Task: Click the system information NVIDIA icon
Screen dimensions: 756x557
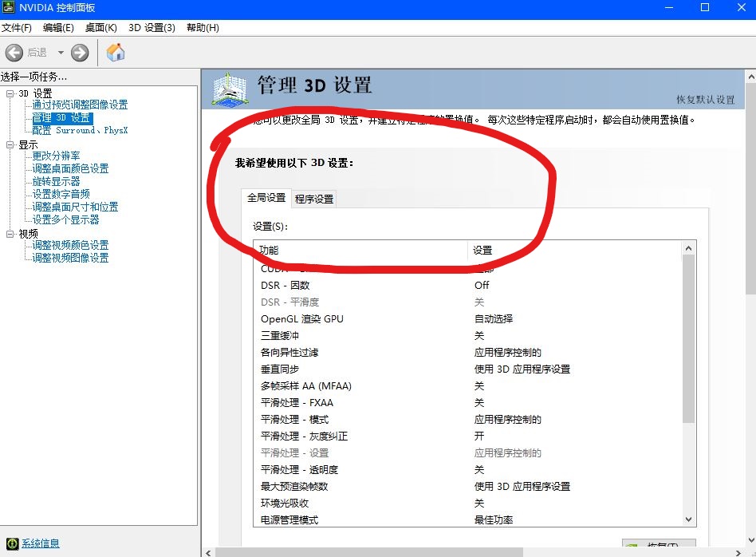Action: pyautogui.click(x=13, y=543)
